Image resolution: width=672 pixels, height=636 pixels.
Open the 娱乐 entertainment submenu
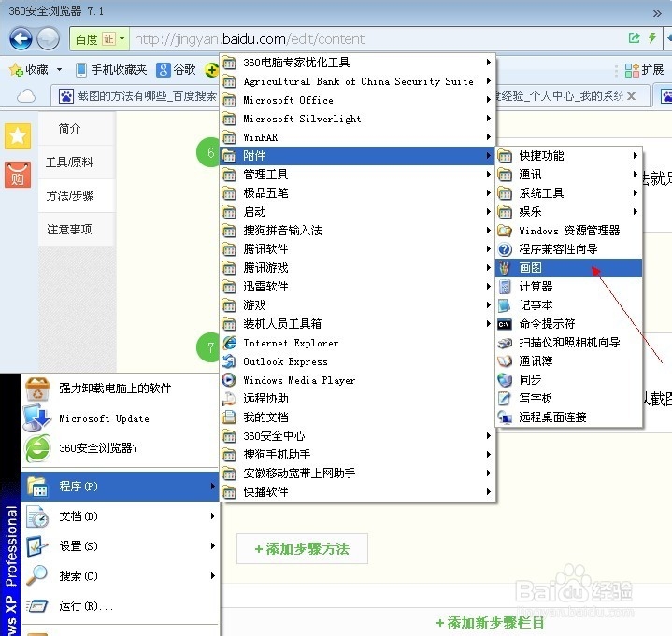pyautogui.click(x=568, y=212)
